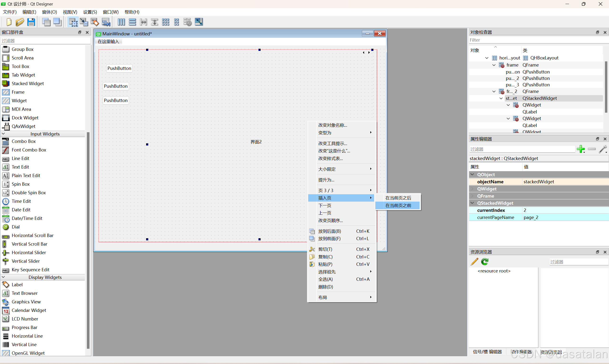The height and width of the screenshot is (364, 609).
Task: Click green plus add property icon
Action: point(580,149)
